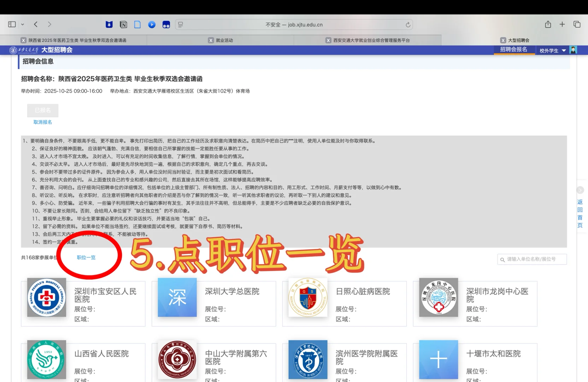Open the sidebar options dropdown chevron
The height and width of the screenshot is (382, 588).
click(x=23, y=24)
